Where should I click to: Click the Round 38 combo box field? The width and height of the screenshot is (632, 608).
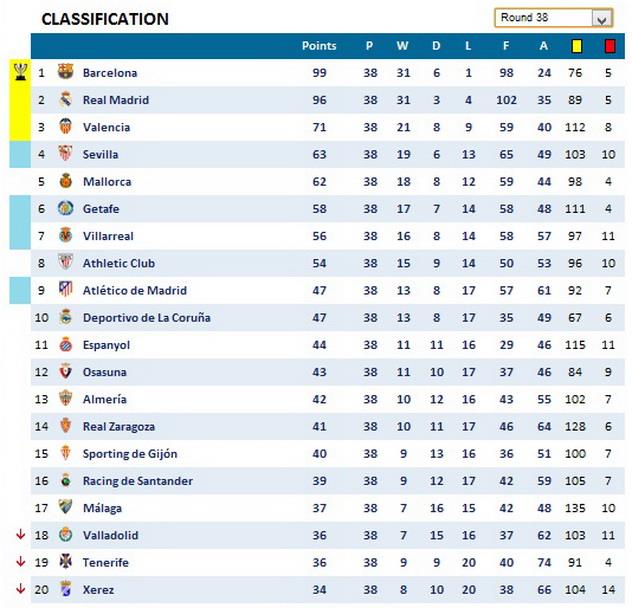tap(542, 18)
